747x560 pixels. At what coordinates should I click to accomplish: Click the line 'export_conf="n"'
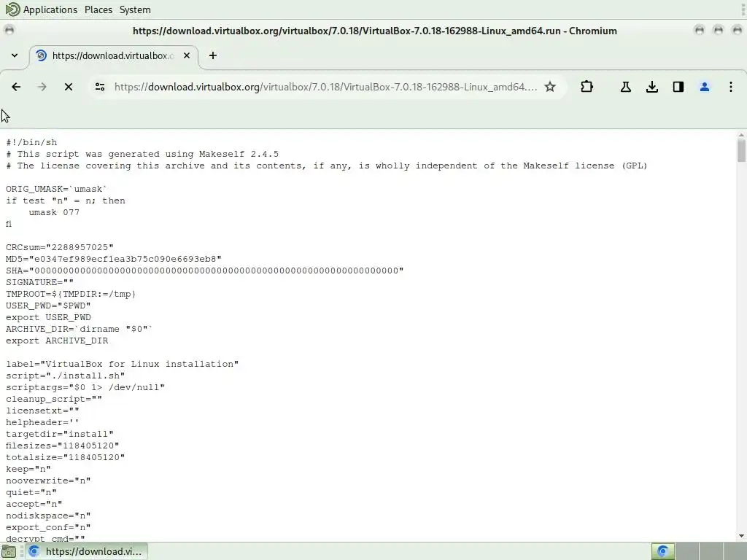point(48,527)
